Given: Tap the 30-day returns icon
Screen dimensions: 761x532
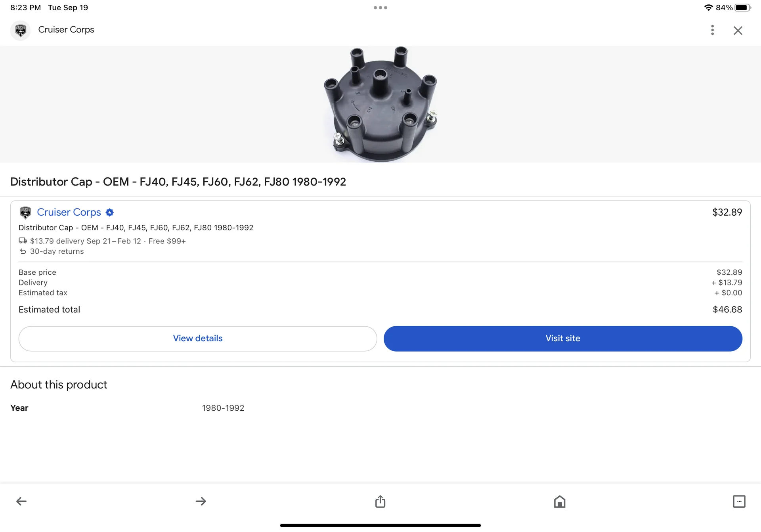Looking at the screenshot, I should 23,251.
